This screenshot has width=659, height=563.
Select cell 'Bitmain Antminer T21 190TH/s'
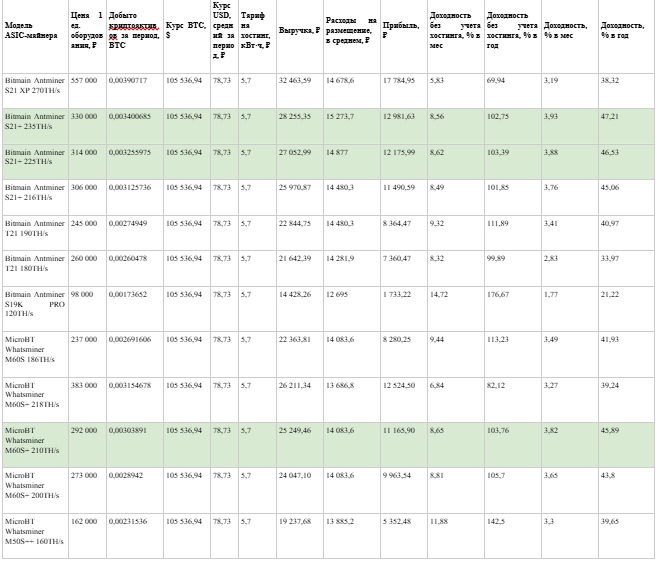[35, 234]
